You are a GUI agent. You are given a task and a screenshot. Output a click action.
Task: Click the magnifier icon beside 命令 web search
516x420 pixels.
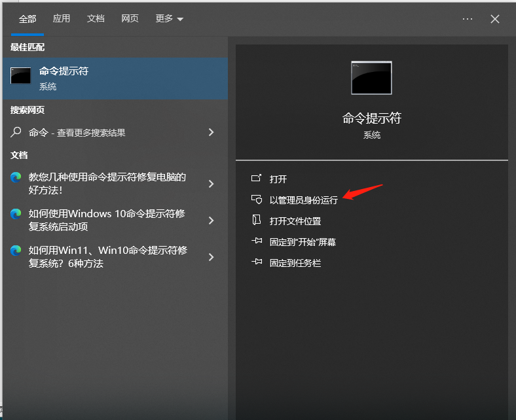tap(16, 132)
